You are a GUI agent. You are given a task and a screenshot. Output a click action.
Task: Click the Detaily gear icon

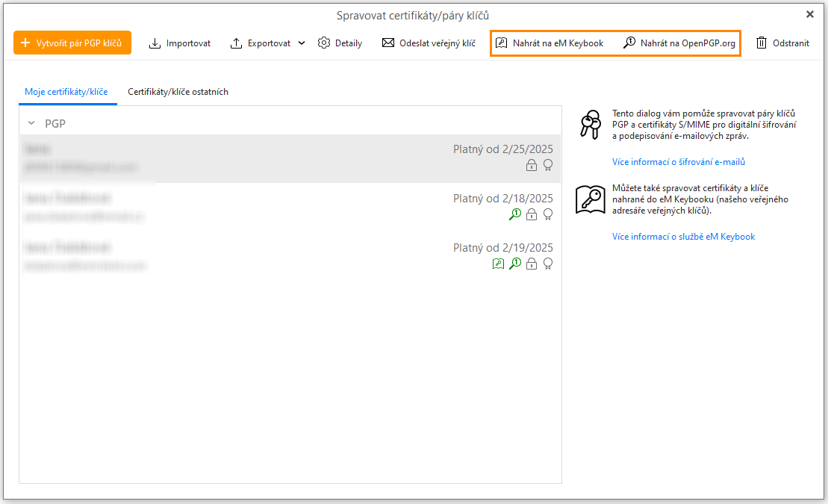click(323, 43)
